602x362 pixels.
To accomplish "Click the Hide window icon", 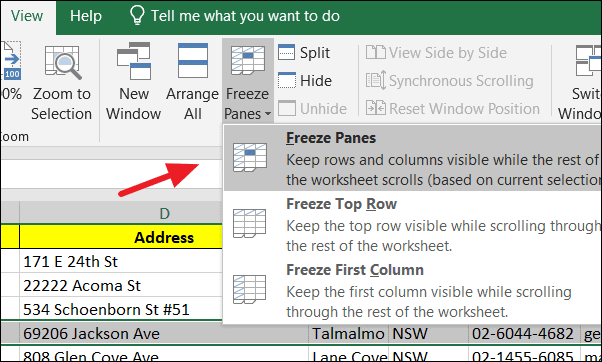I will click(287, 80).
